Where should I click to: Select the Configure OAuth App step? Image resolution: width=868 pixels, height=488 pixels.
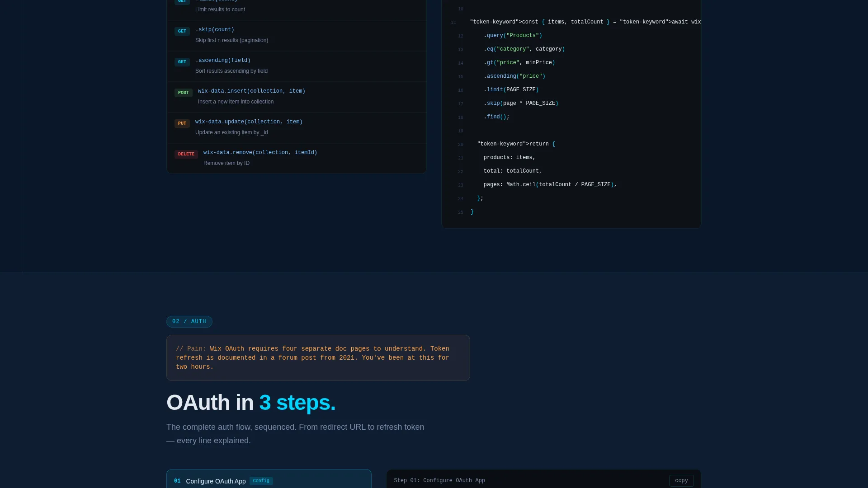click(x=269, y=479)
